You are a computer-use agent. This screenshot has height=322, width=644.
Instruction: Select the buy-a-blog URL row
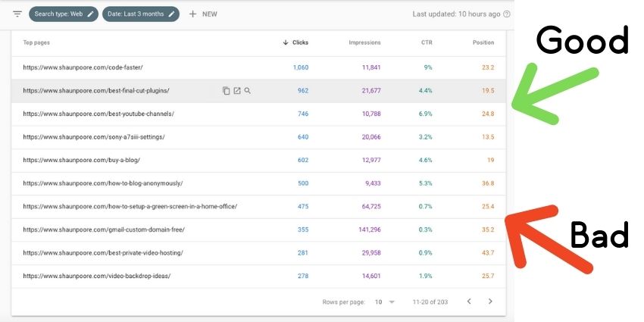tap(259, 160)
